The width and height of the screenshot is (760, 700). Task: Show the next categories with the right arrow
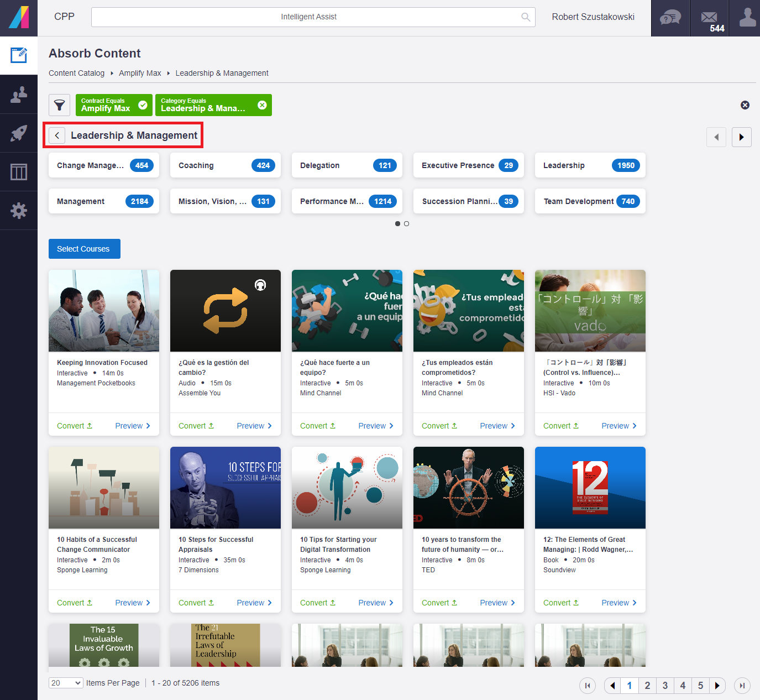[x=742, y=137]
